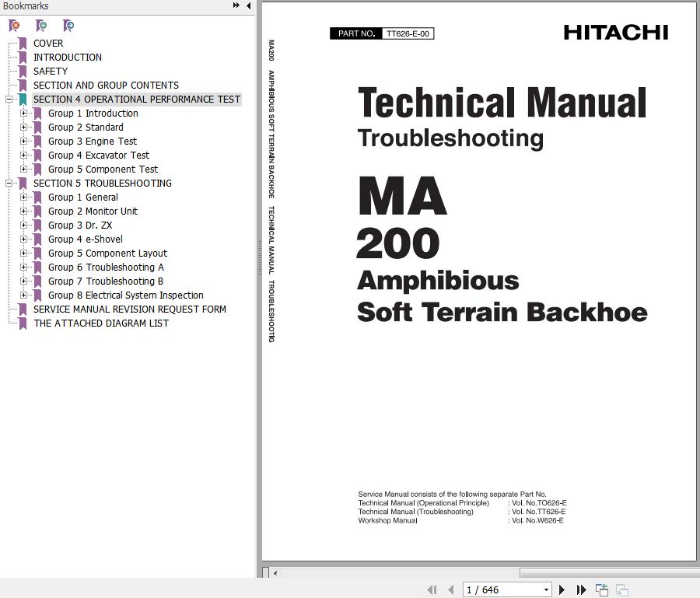Select Group 2 Standard bookmark

pyautogui.click(x=86, y=128)
